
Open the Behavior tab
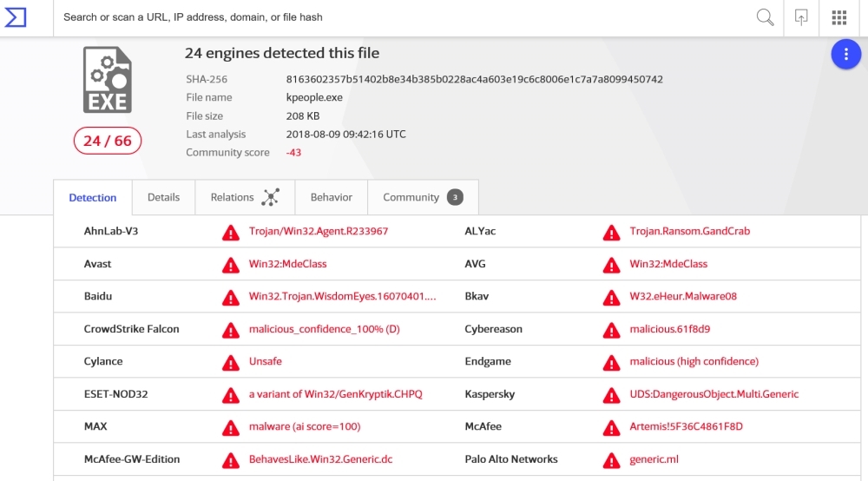(331, 198)
